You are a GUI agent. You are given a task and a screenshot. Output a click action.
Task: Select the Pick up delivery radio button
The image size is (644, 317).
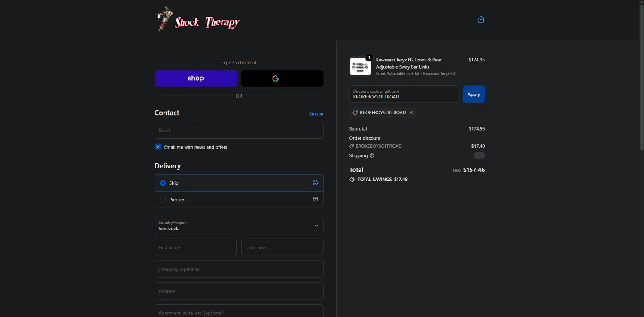tap(163, 200)
